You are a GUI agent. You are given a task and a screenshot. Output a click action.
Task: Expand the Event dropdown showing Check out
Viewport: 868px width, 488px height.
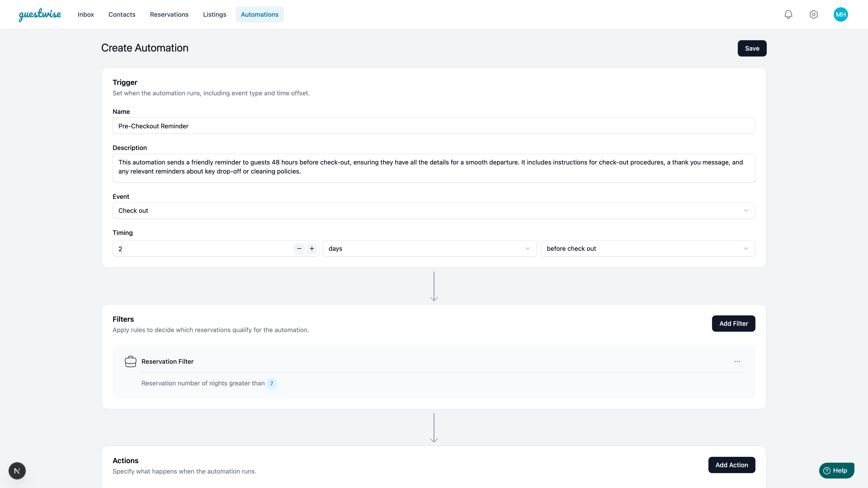(434, 211)
